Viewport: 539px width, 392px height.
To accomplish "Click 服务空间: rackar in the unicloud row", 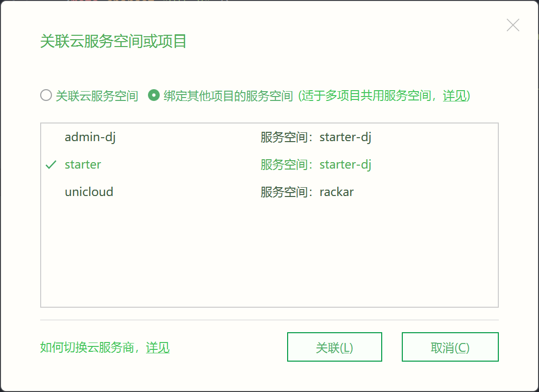I will pyautogui.click(x=307, y=192).
